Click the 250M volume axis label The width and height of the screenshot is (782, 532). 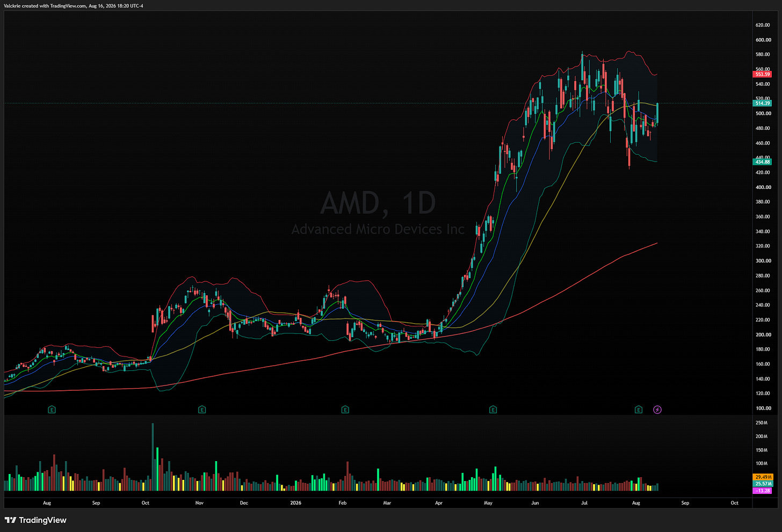pyautogui.click(x=762, y=423)
